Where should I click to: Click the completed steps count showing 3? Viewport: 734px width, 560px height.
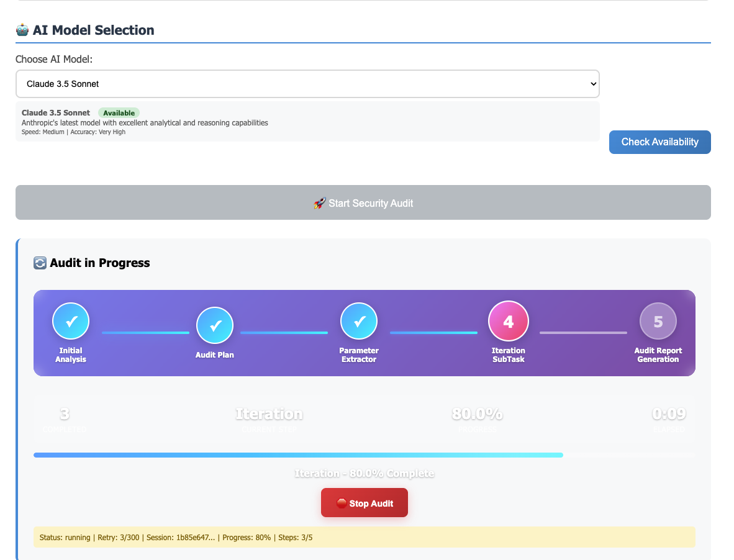(65, 414)
